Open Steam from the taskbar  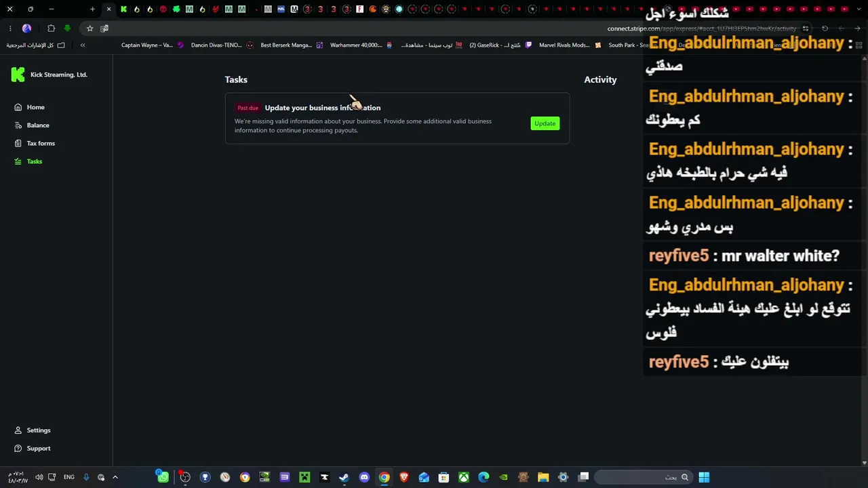344,477
